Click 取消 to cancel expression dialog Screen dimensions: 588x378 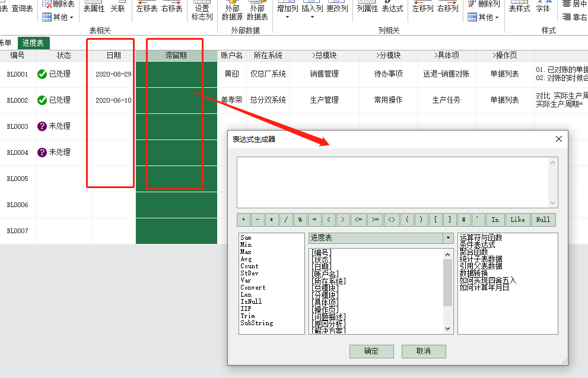pos(424,351)
